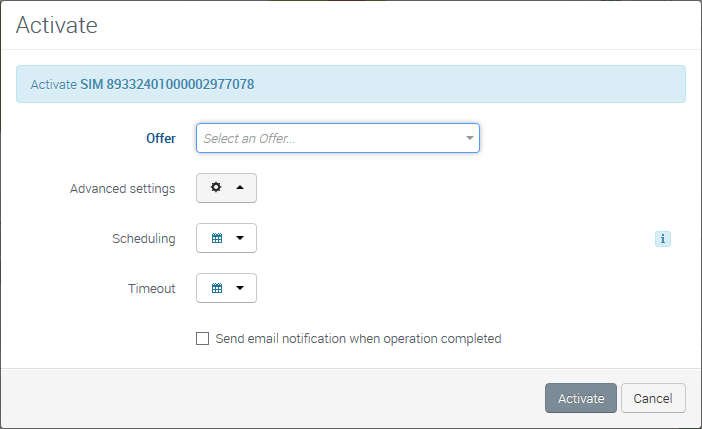
Task: Click the Timeout label text
Action: tap(152, 289)
